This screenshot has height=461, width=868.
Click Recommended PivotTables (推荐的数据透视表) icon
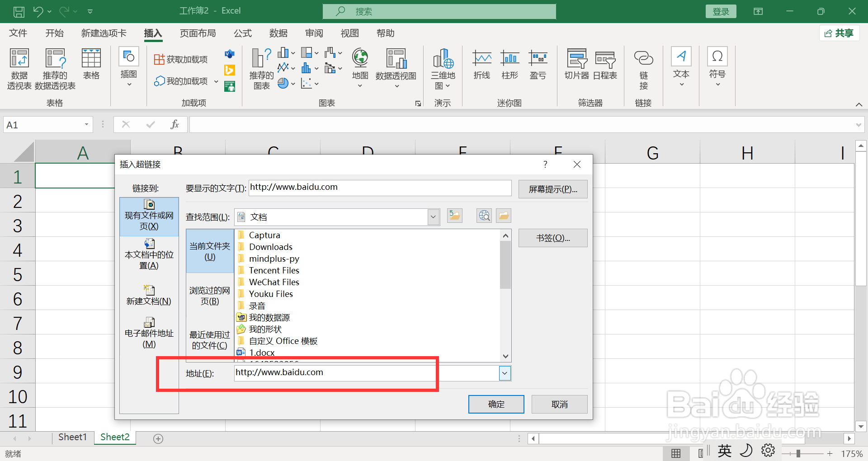point(55,69)
